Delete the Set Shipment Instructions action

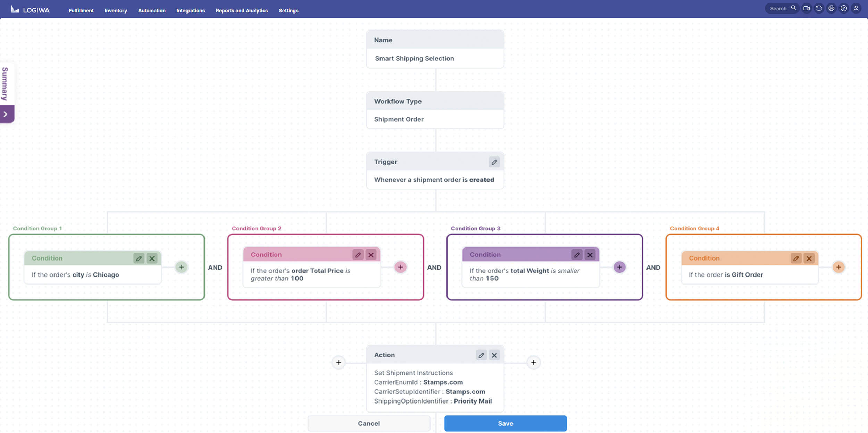point(494,355)
